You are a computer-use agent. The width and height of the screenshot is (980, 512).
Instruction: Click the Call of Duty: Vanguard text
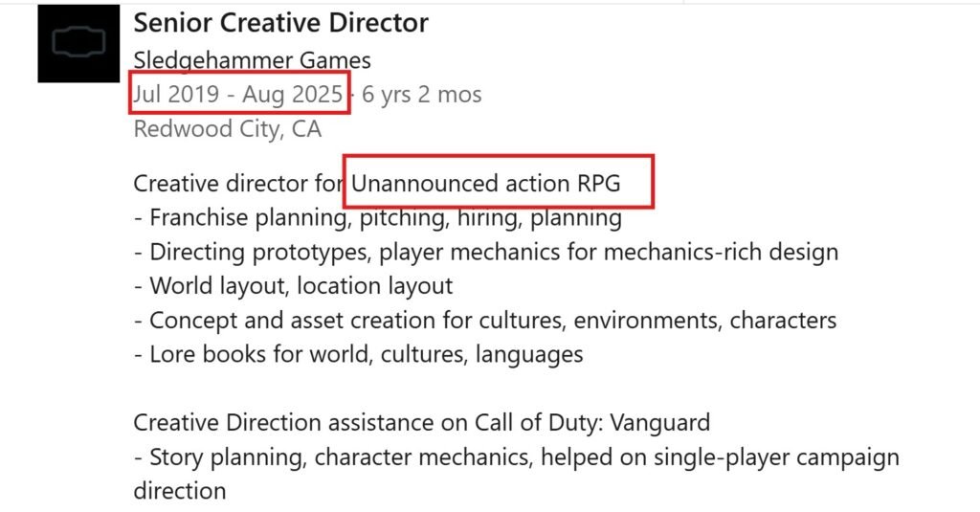pyautogui.click(x=592, y=422)
